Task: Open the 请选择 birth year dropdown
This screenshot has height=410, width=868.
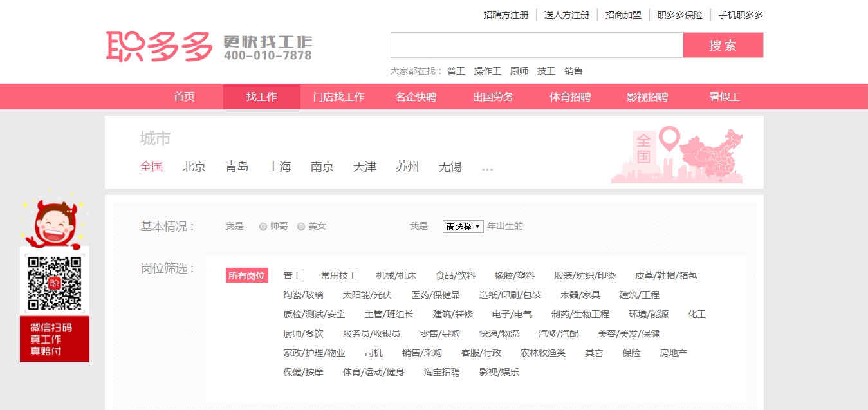Action: coord(462,226)
